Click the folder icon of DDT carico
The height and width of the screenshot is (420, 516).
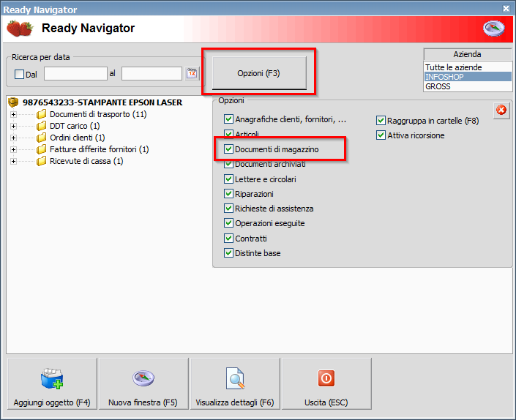[41, 126]
